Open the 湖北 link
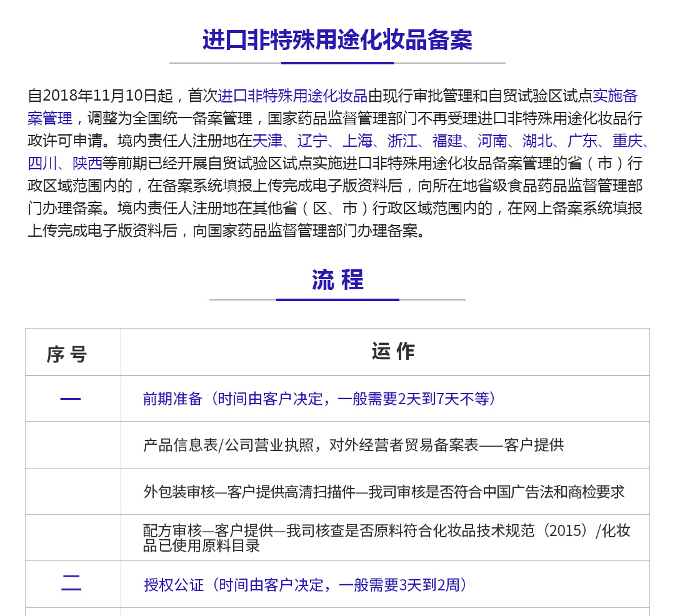The width and height of the screenshot is (675, 616). pyautogui.click(x=537, y=141)
